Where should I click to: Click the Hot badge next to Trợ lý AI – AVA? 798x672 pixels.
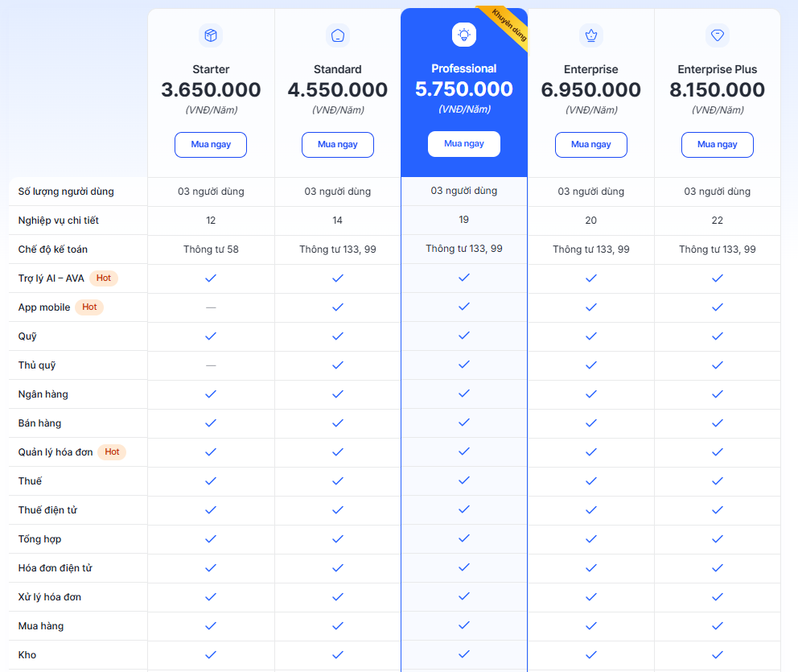click(x=104, y=278)
